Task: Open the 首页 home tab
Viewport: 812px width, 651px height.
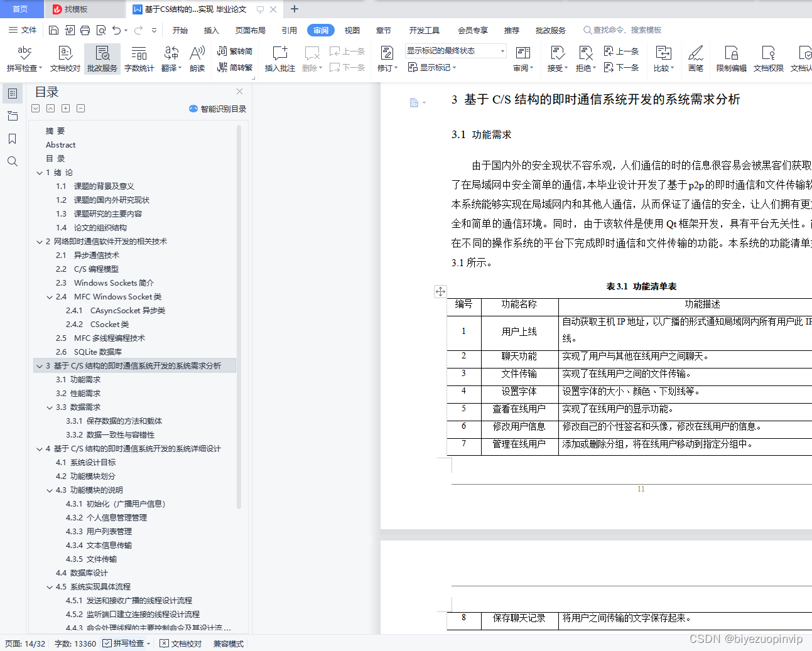Action: [21, 9]
